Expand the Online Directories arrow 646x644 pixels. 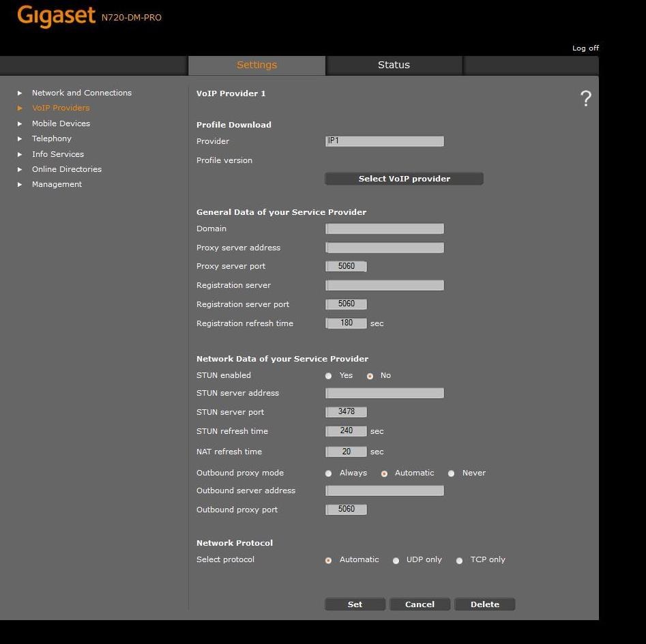tap(19, 169)
